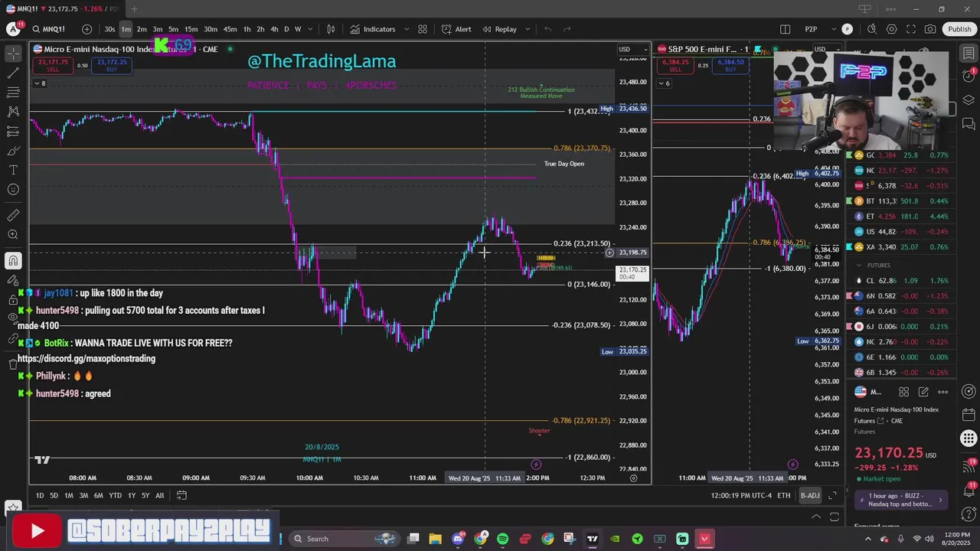This screenshot has height=551, width=980.
Task: Select the 5m timeframe
Action: coord(173,29)
